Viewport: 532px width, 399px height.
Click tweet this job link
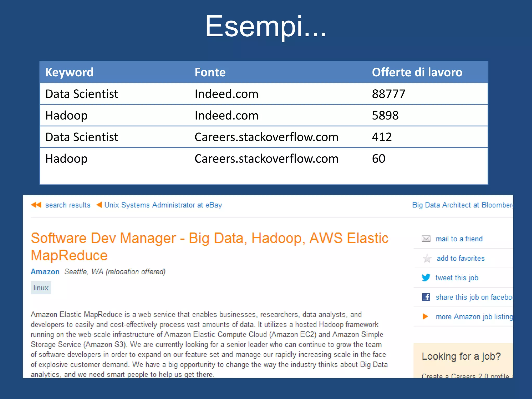(457, 278)
